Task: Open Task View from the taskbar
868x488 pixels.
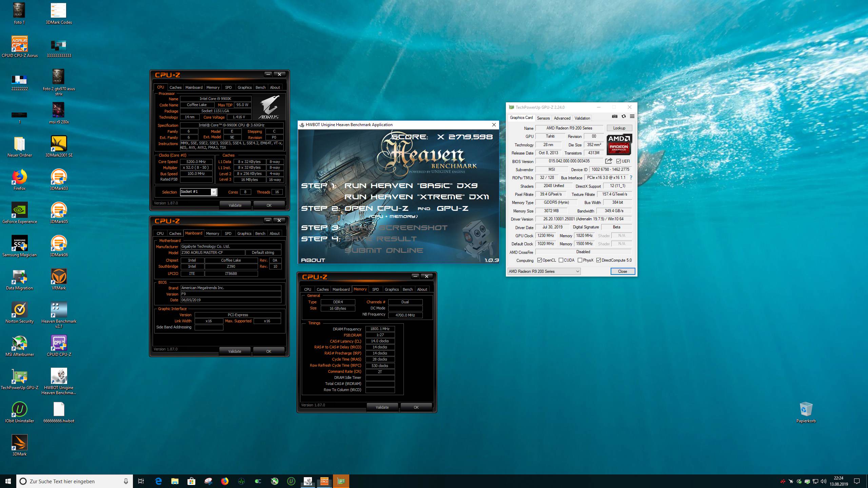Action: tap(141, 481)
